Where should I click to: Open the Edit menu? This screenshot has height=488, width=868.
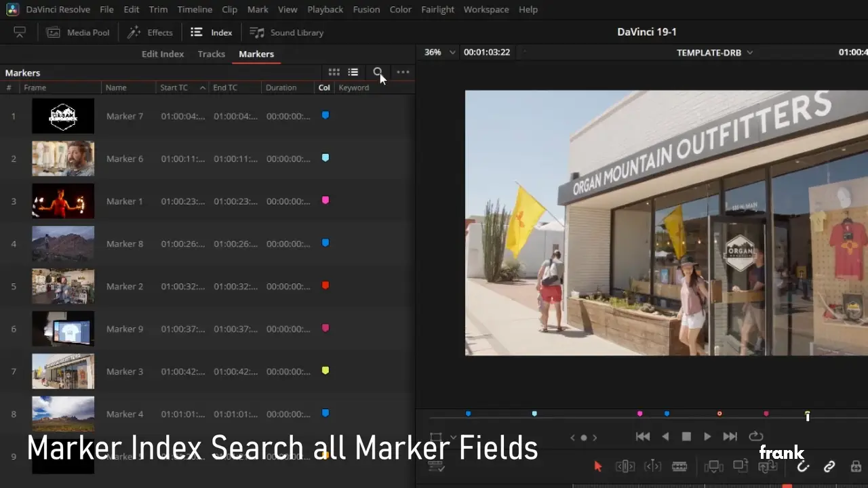[132, 9]
